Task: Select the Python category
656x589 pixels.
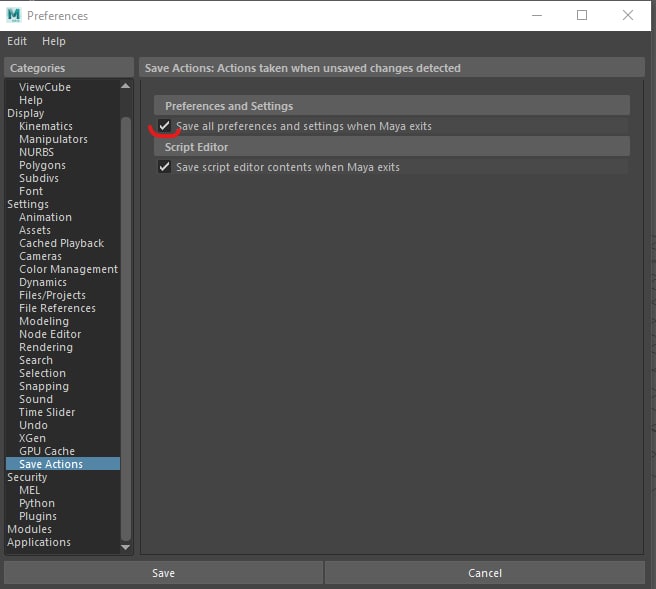Action: 37,503
